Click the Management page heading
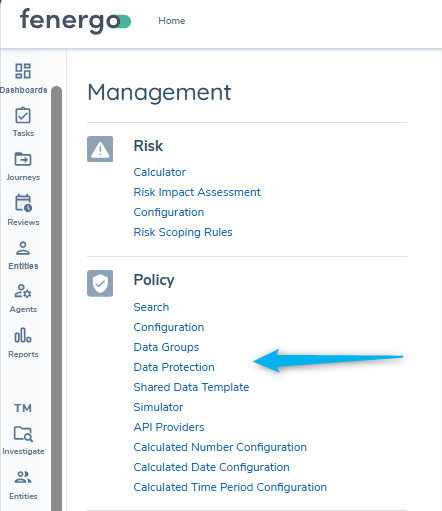Image resolution: width=442 pixels, height=511 pixels. tap(159, 92)
